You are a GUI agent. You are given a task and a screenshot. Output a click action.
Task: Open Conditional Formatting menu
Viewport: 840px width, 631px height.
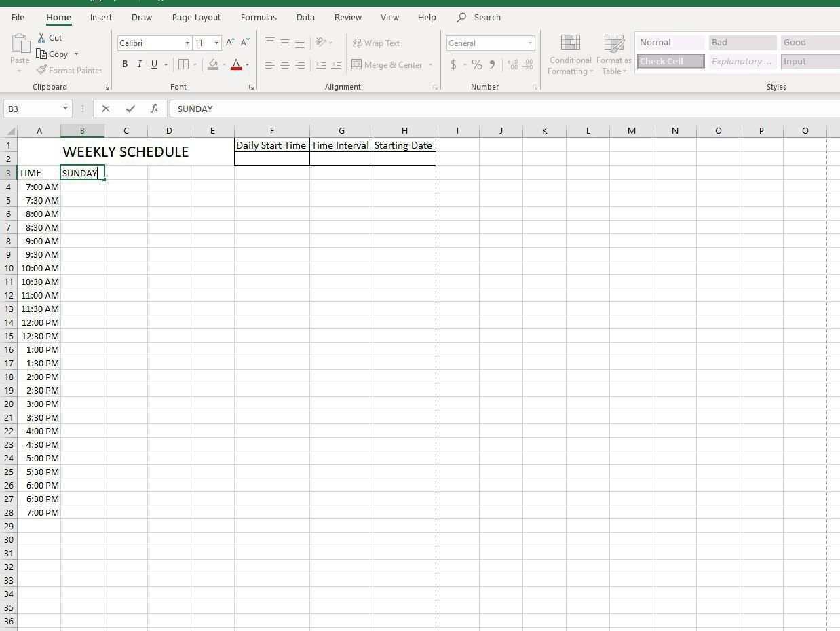point(571,55)
